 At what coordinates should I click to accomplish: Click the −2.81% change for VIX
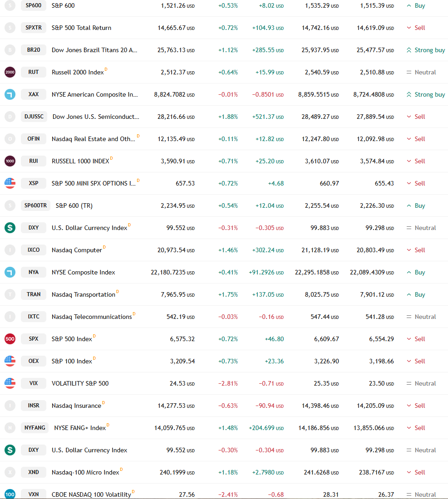click(228, 383)
